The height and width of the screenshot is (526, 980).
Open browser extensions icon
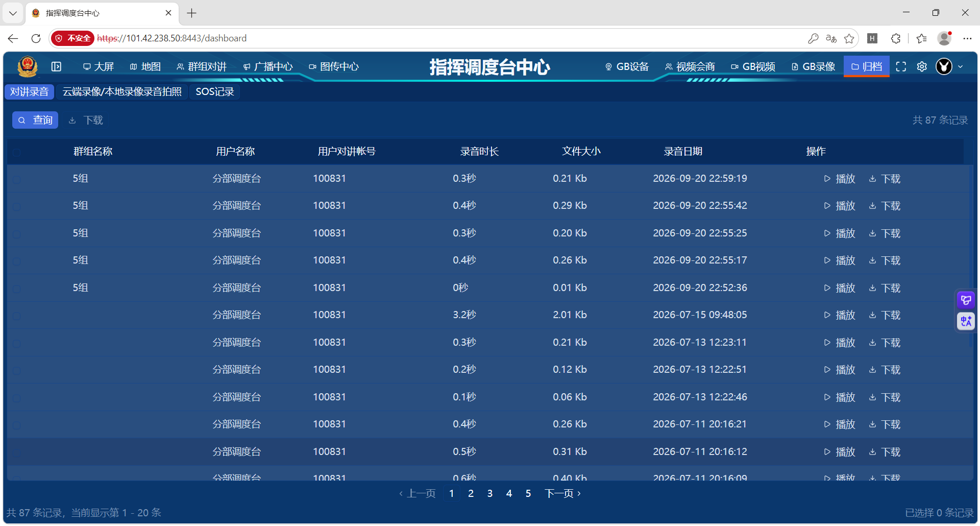(895, 38)
